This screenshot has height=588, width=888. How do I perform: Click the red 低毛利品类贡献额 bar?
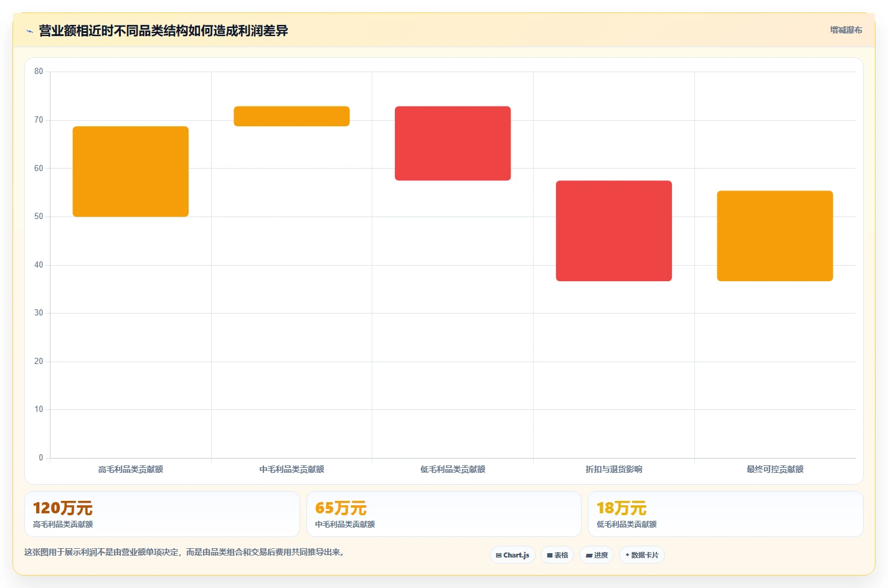(x=453, y=144)
